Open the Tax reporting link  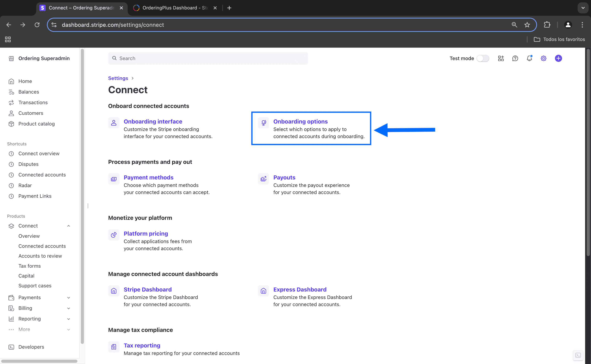(x=142, y=345)
